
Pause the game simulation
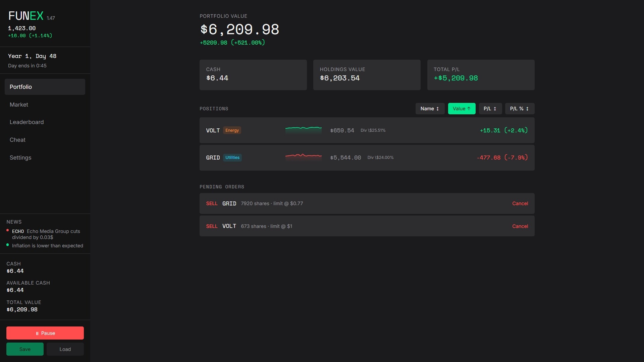(x=45, y=333)
